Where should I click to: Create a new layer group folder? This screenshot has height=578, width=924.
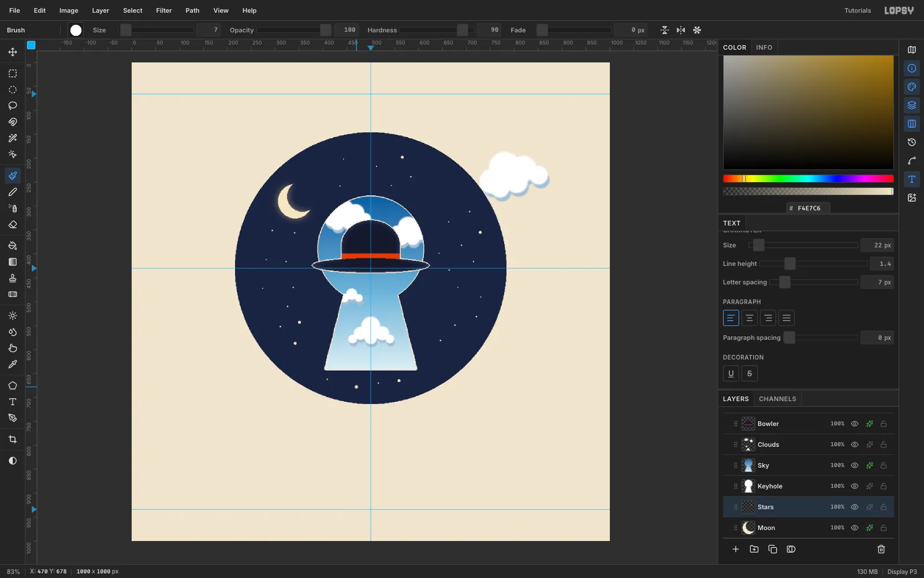(754, 549)
